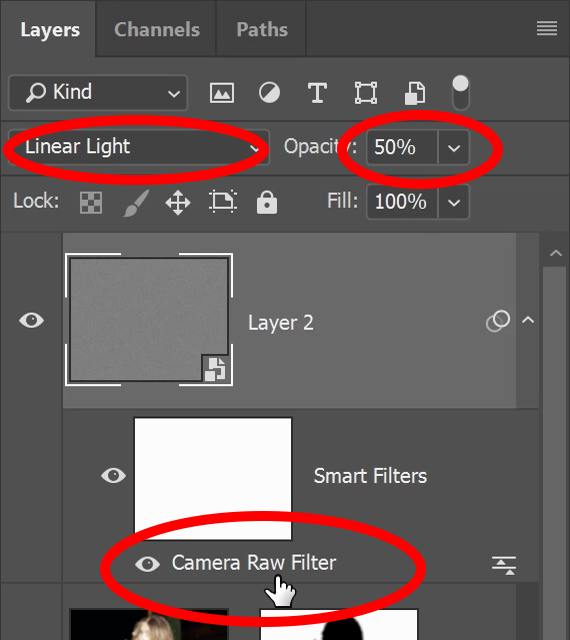The width and height of the screenshot is (570, 640).
Task: Toggle Camera Raw Filter visibility eye
Action: click(x=147, y=564)
